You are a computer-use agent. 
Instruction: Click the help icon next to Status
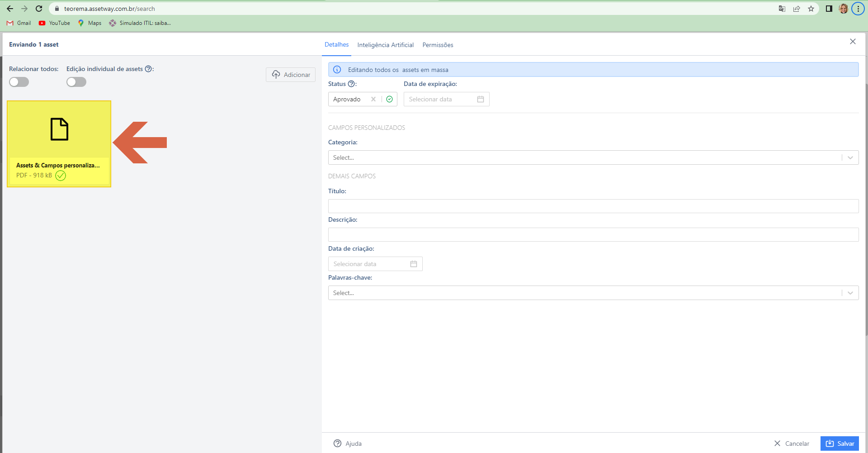click(351, 84)
